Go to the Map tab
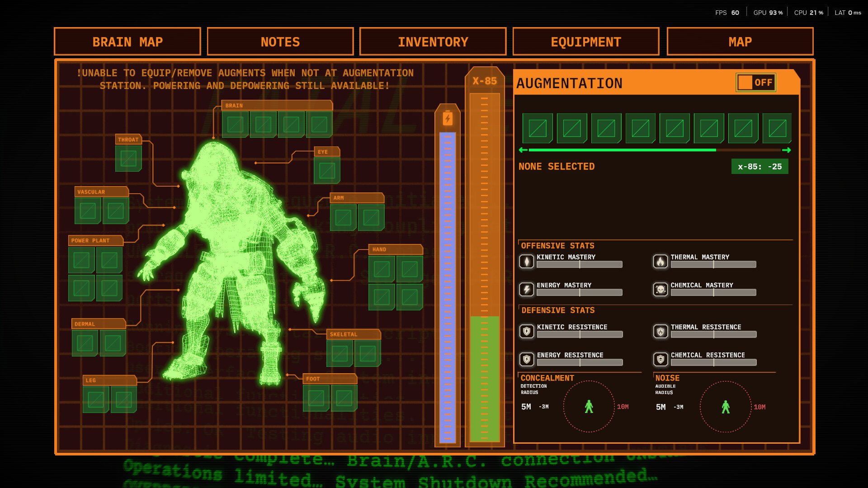This screenshot has width=868, height=488. pos(740,42)
